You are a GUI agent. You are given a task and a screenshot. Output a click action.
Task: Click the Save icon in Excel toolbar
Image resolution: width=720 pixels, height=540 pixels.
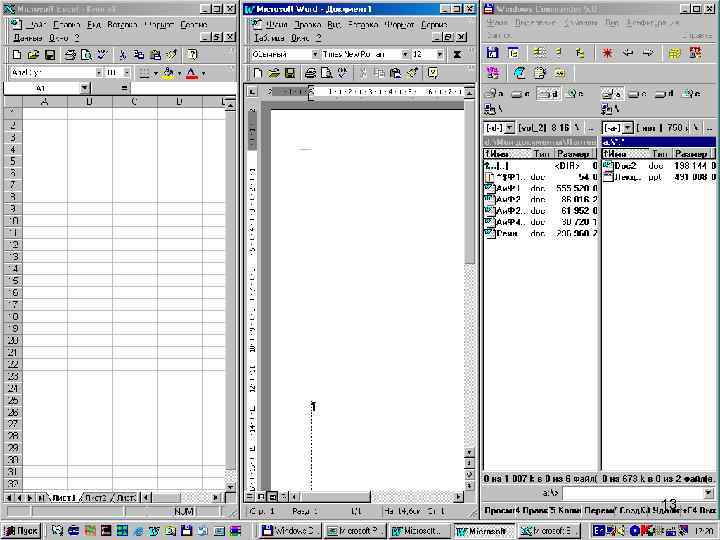tap(49, 55)
